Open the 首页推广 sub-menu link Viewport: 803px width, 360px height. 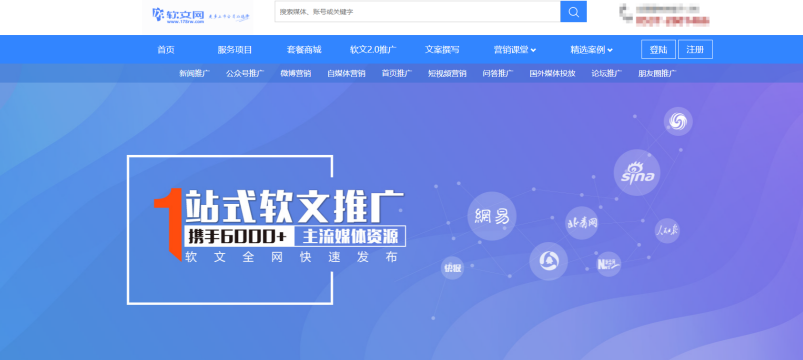pyautogui.click(x=397, y=73)
